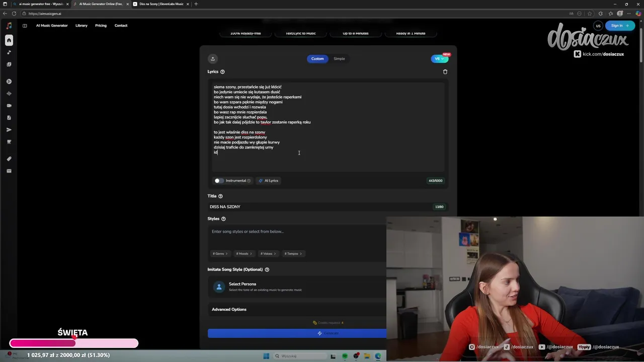Open Microsoft Edge from the taskbar
The height and width of the screenshot is (362, 644).
click(378, 356)
